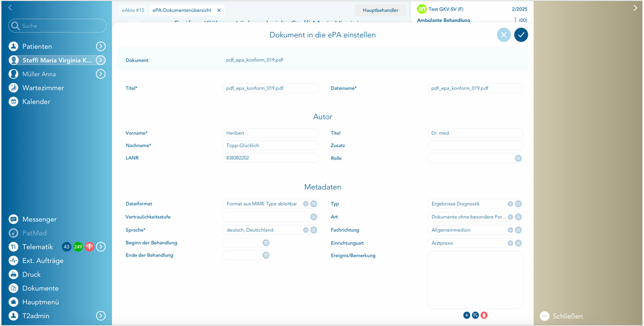Click into the Zusatz input field

coord(475,146)
